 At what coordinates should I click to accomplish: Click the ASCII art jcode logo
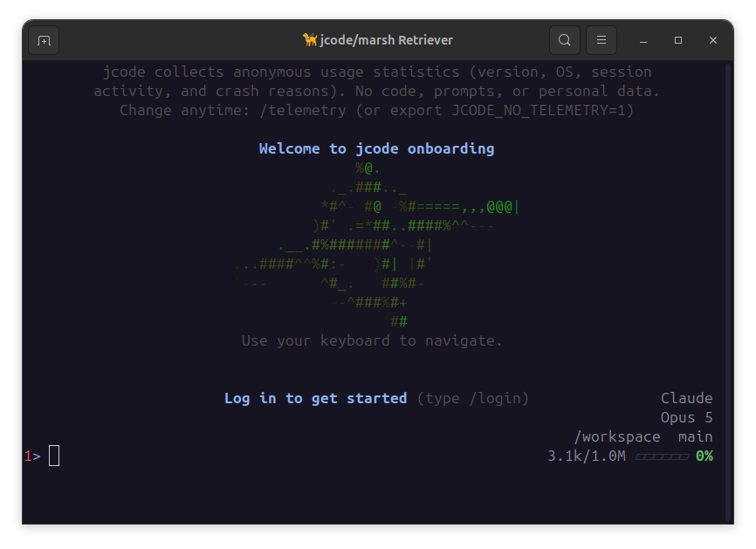[x=377, y=245]
